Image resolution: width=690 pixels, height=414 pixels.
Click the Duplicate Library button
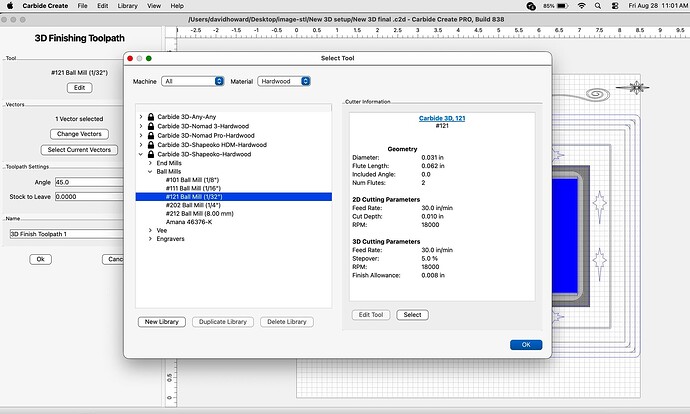(x=223, y=322)
